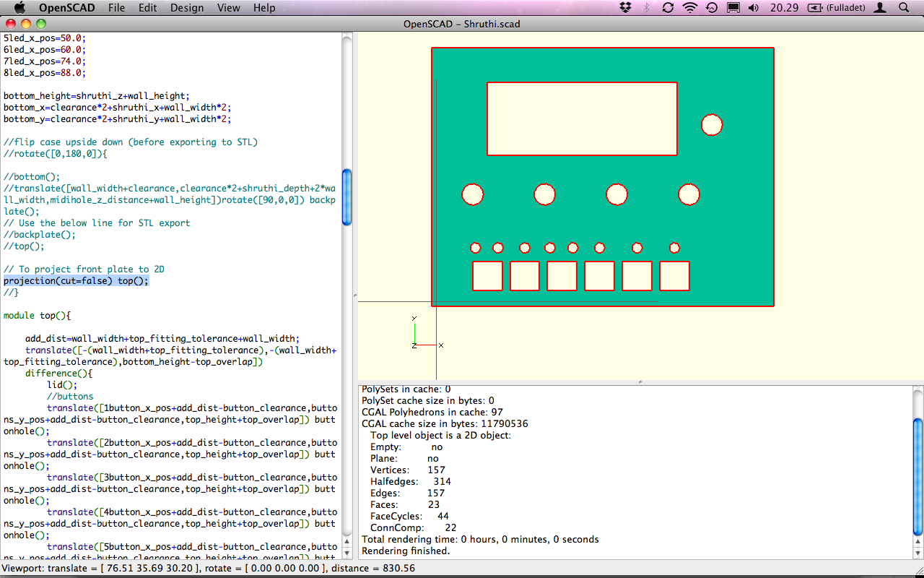Open the sync status menu icon
The width and height of the screenshot is (924, 578).
(x=668, y=8)
